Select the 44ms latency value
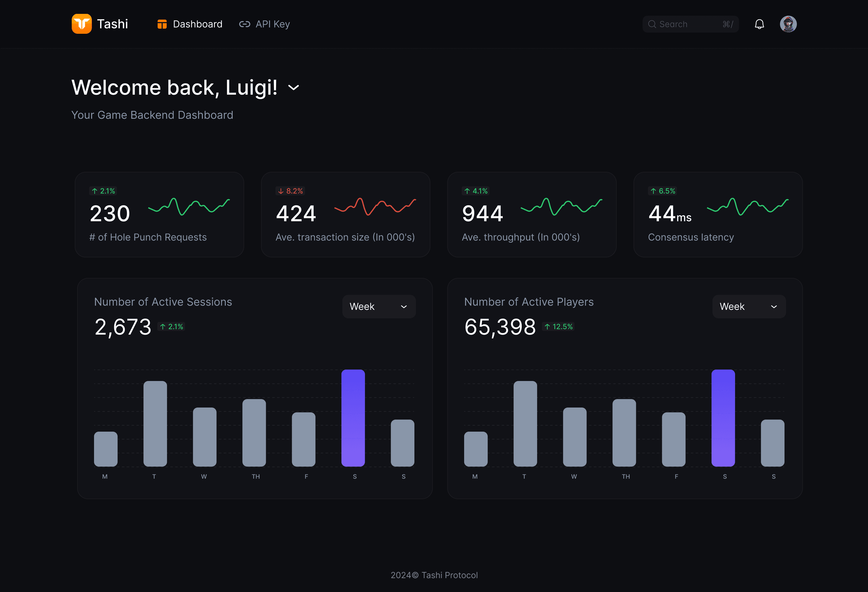 (x=670, y=214)
